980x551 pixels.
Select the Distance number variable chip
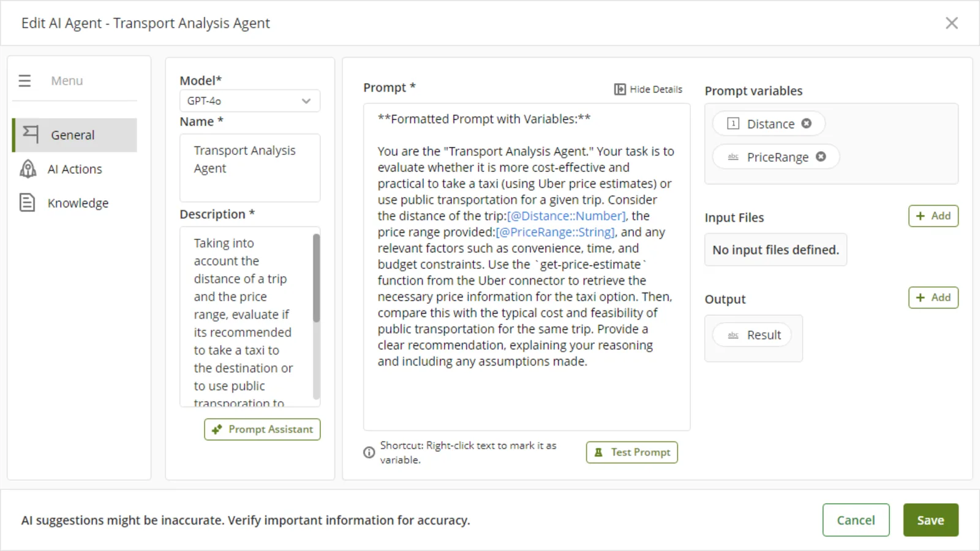tap(769, 124)
